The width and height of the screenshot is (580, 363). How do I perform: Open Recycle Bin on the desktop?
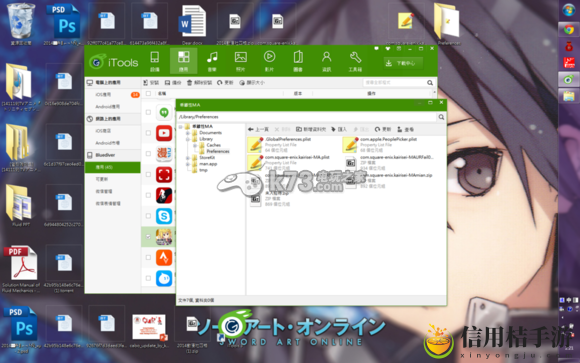(x=21, y=24)
